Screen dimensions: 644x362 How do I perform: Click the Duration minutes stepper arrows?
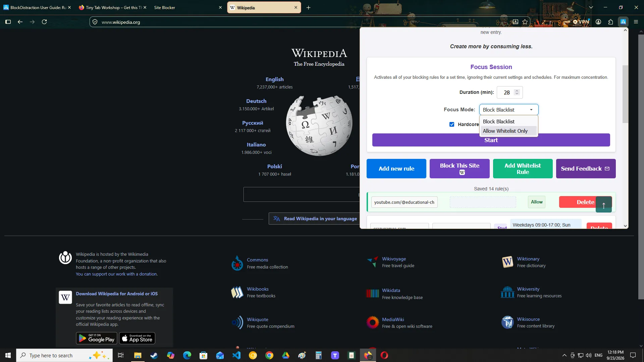[x=517, y=92]
